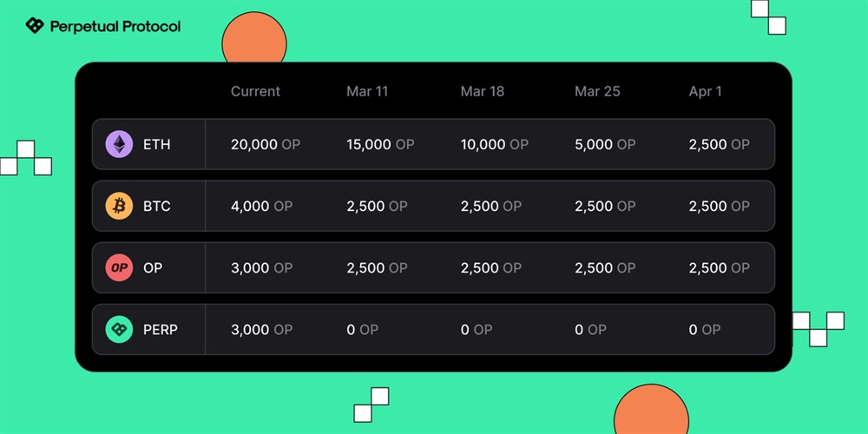Select the Mar 25 column header
This screenshot has height=434, width=868.
(597, 91)
